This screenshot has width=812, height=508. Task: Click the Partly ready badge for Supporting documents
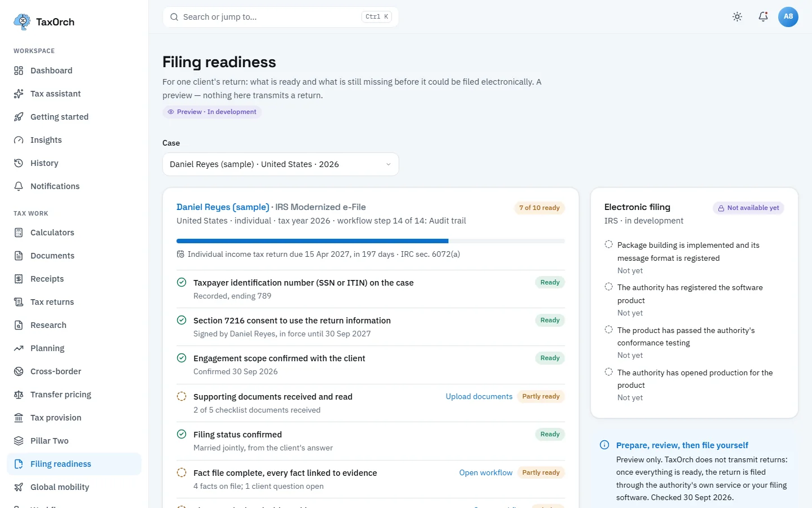[541, 396]
